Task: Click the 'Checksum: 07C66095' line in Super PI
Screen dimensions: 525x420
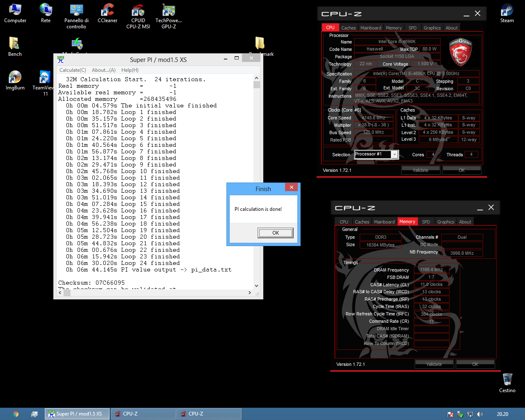Action: click(x=91, y=283)
